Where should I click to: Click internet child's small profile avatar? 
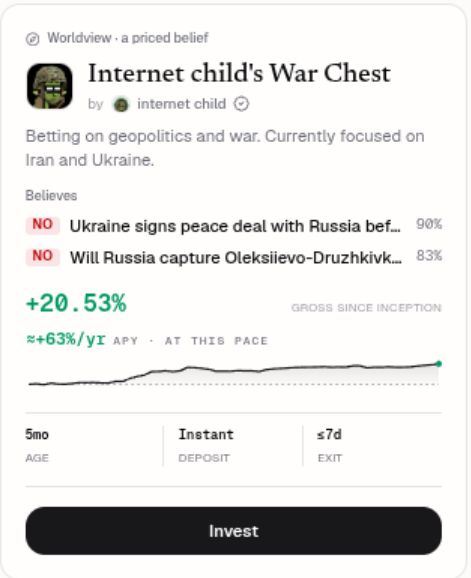tap(121, 105)
